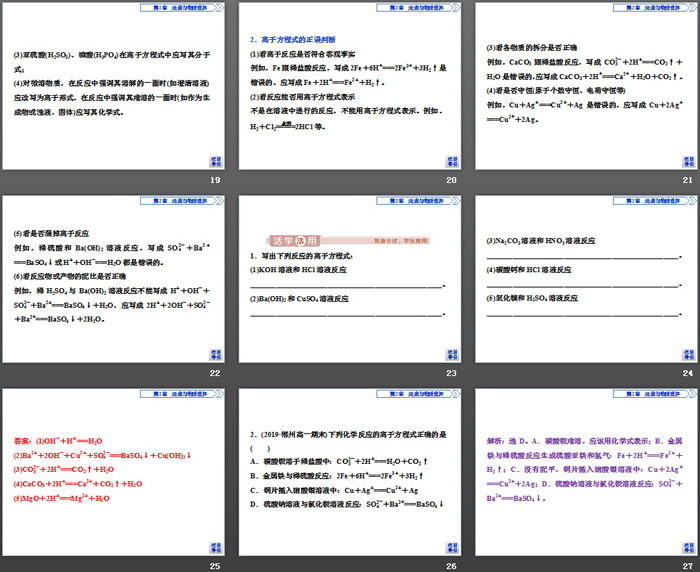The image size is (700, 572).
Task: Hit the column guide icon on slide 22
Action: pos(215,355)
